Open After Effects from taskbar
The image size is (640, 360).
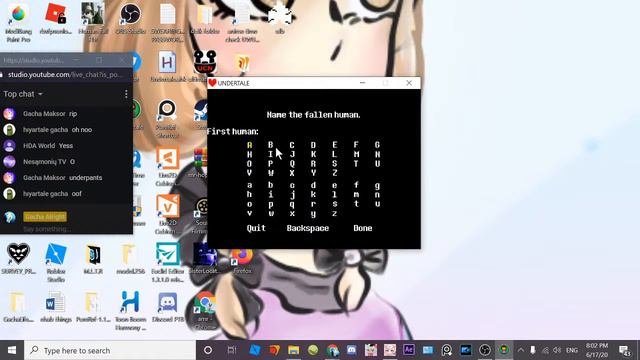click(409, 350)
